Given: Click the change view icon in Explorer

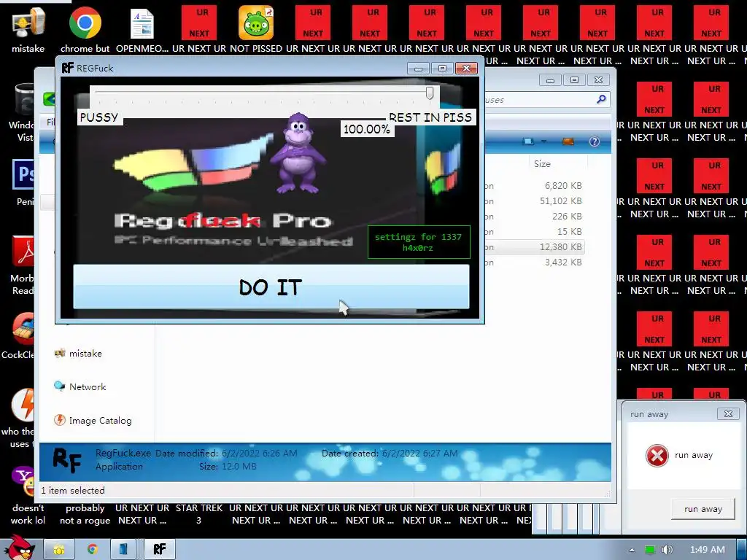Looking at the screenshot, I should click(528, 141).
